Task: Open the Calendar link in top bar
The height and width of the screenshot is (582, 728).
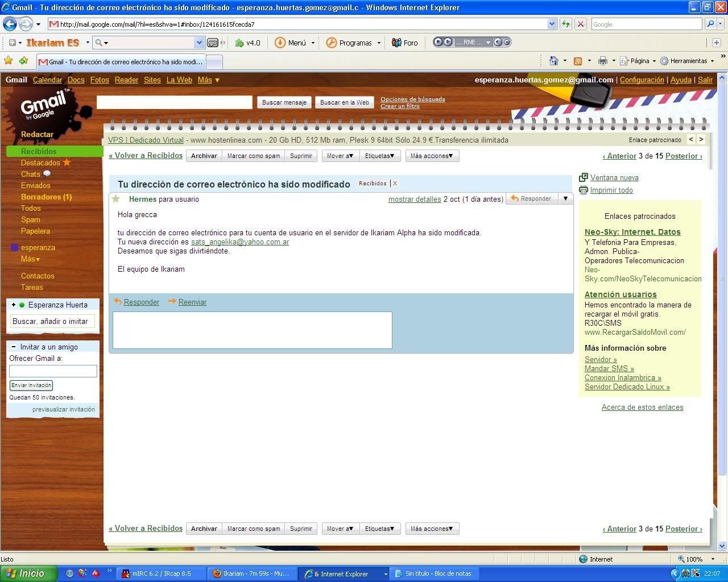Action: 47,80
